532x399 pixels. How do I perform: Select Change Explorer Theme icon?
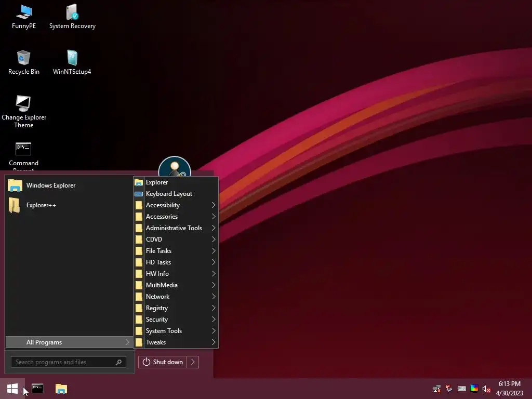click(x=24, y=112)
